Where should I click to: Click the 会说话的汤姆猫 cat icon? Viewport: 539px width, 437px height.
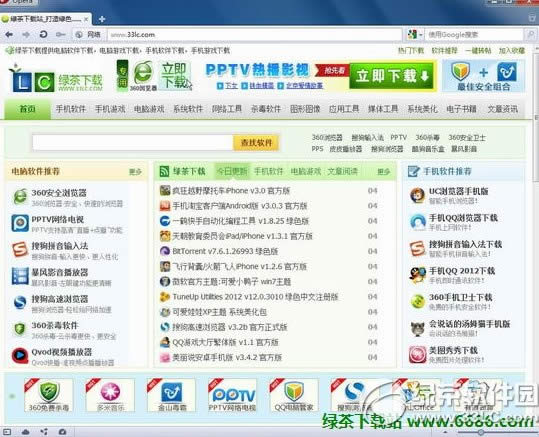point(417,328)
